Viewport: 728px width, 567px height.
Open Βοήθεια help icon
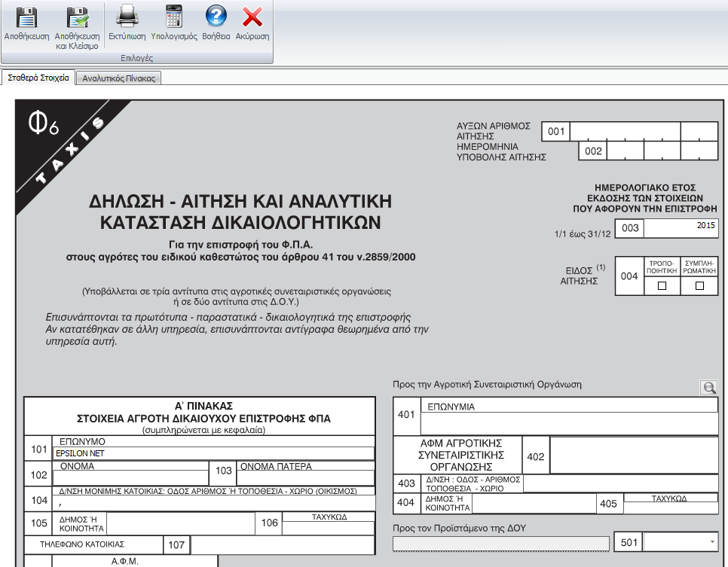(x=216, y=23)
